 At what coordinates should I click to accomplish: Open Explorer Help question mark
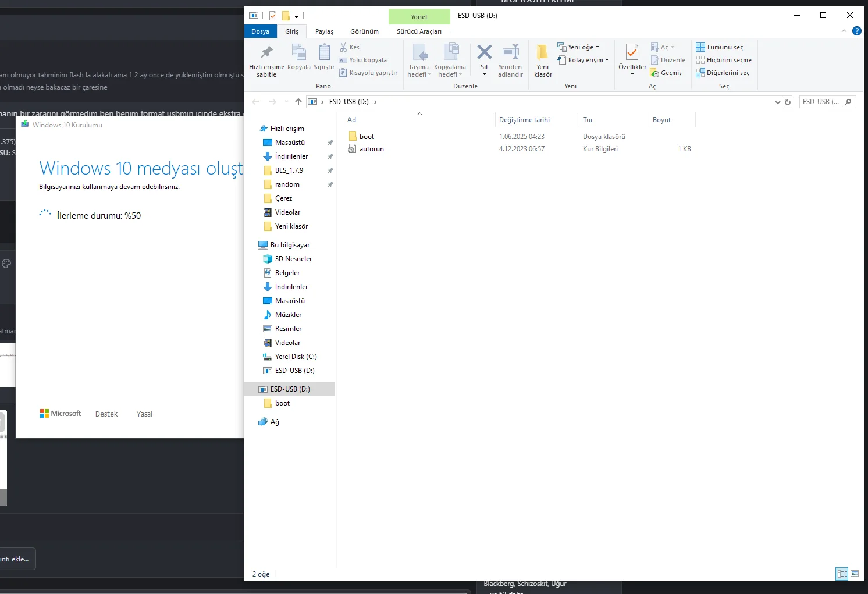[857, 31]
